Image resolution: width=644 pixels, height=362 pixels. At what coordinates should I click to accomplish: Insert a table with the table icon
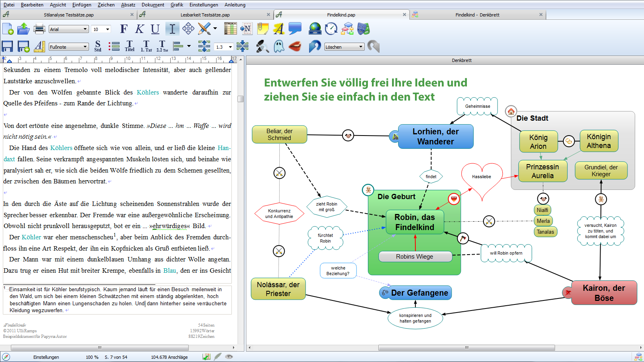pos(230,29)
